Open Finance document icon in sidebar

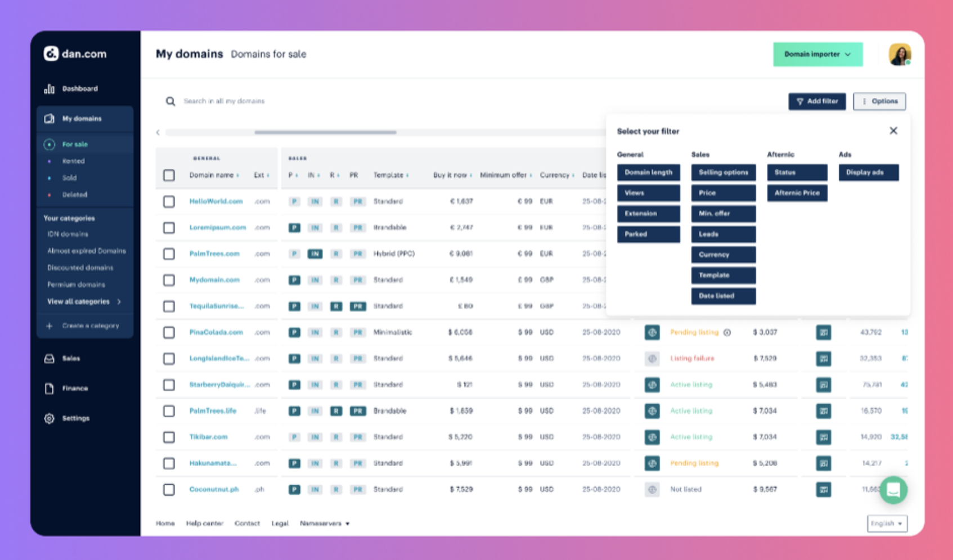click(x=50, y=389)
